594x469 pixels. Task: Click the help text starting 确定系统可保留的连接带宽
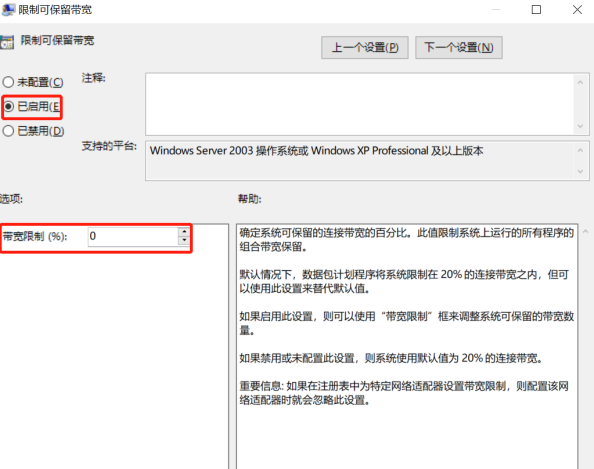pyautogui.click(x=406, y=240)
